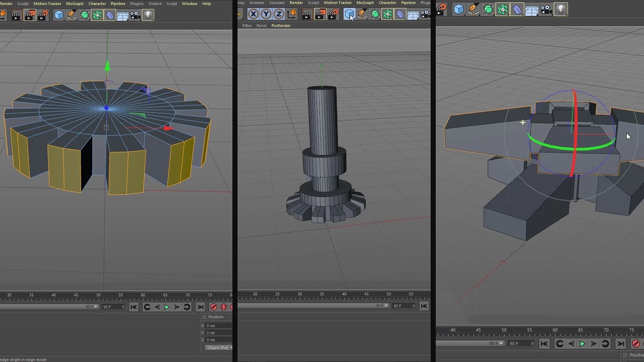Screen dimensions: 644x362
Task: Toggle the record button in right panel
Action: [x=636, y=344]
